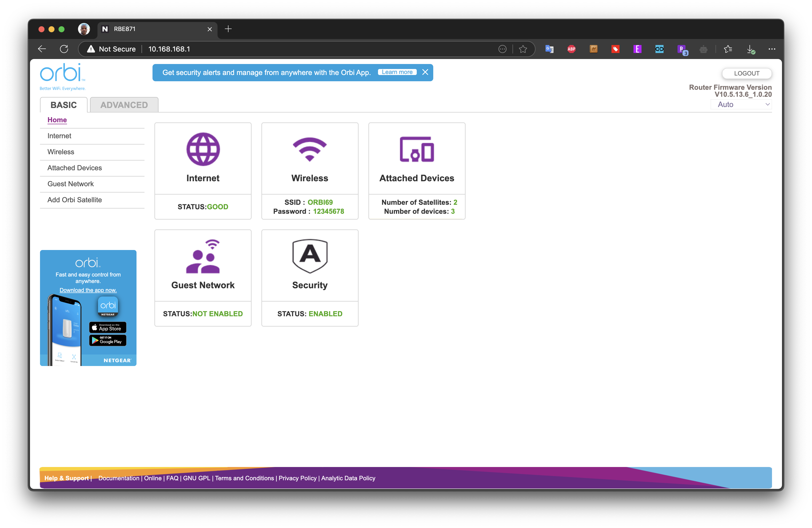Open the gray robot extension icon
Viewport: 812px width, 528px height.
pyautogui.click(x=703, y=49)
